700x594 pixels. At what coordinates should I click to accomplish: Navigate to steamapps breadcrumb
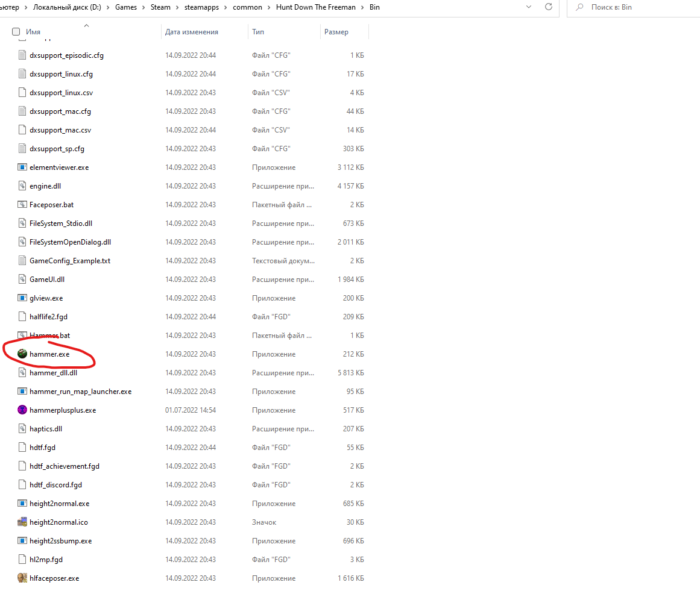[201, 7]
